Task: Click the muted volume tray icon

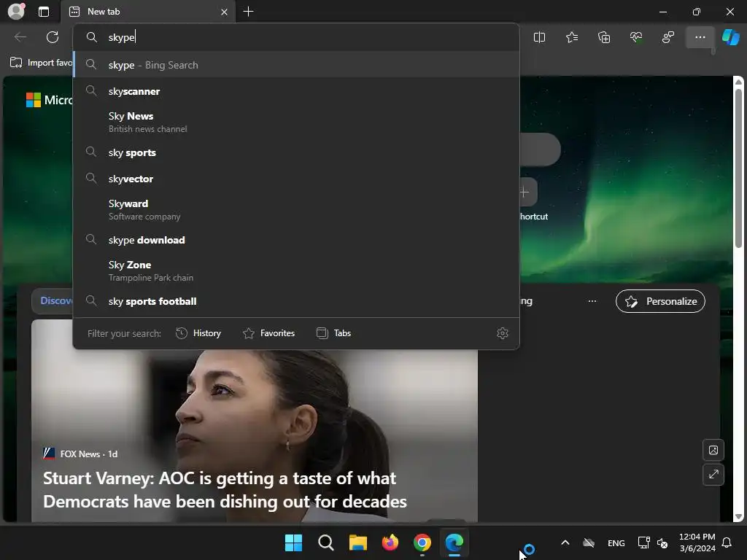Action: [662, 542]
